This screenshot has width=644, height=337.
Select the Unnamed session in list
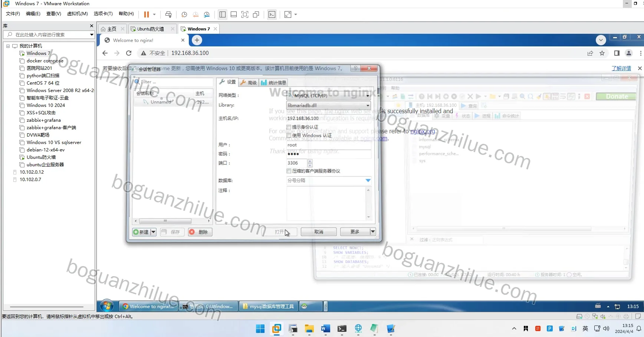[x=173, y=102]
